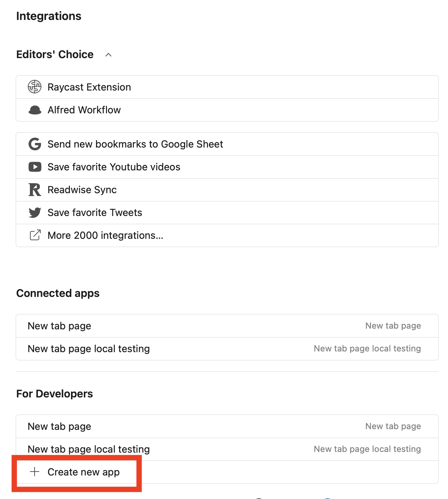Screen dimensions: 448x499
Task: Collapse the Editors' Choice section
Action: 108,55
